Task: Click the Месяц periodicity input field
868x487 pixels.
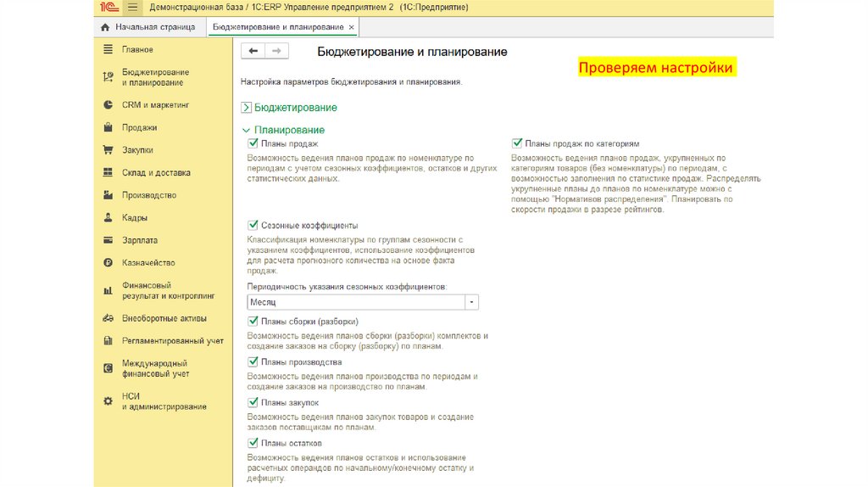Action: 354,302
